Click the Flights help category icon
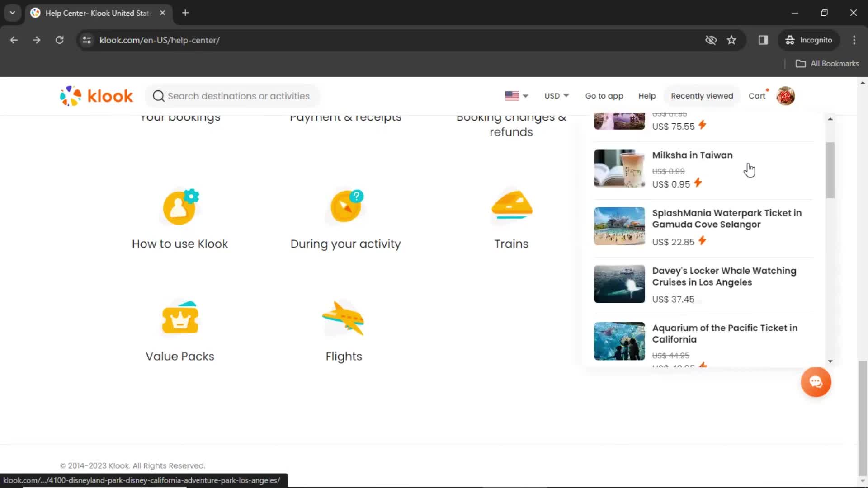868x488 pixels. (x=344, y=318)
